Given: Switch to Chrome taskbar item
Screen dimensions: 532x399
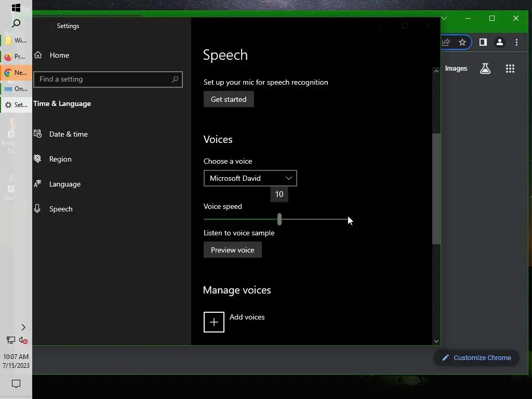Looking at the screenshot, I should [16, 73].
